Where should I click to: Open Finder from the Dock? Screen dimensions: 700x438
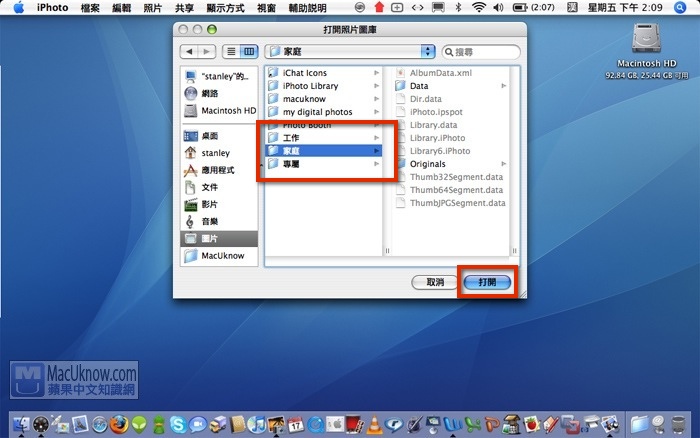coord(21,424)
